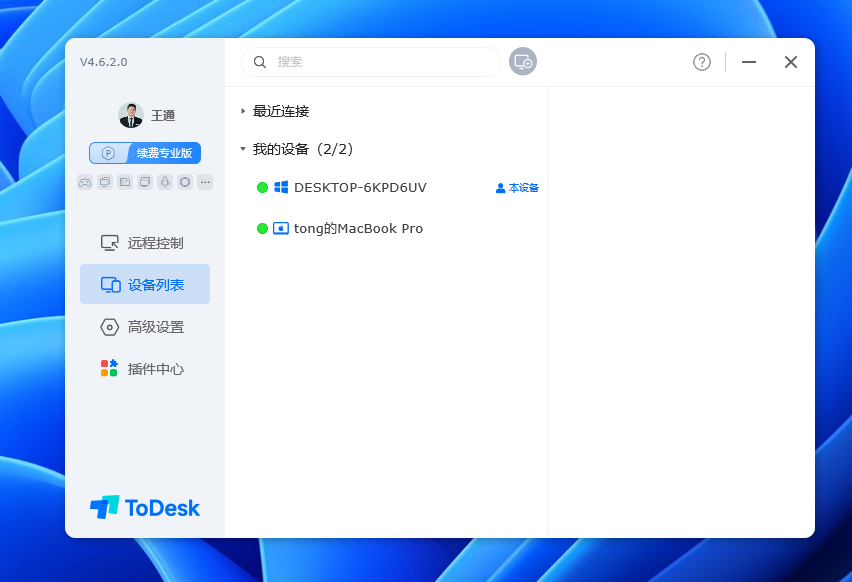Screen dimensions: 852x582
Task: Click the P professional badge icon
Action: tap(108, 153)
